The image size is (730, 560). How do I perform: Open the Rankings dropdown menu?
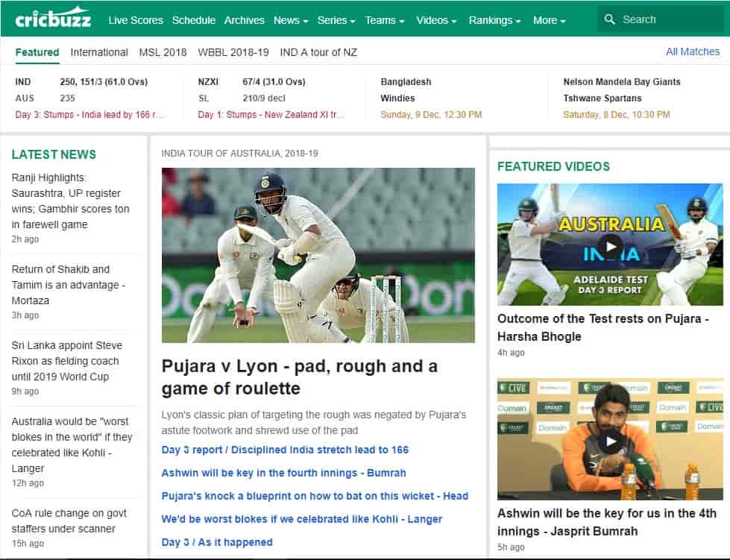pyautogui.click(x=494, y=20)
